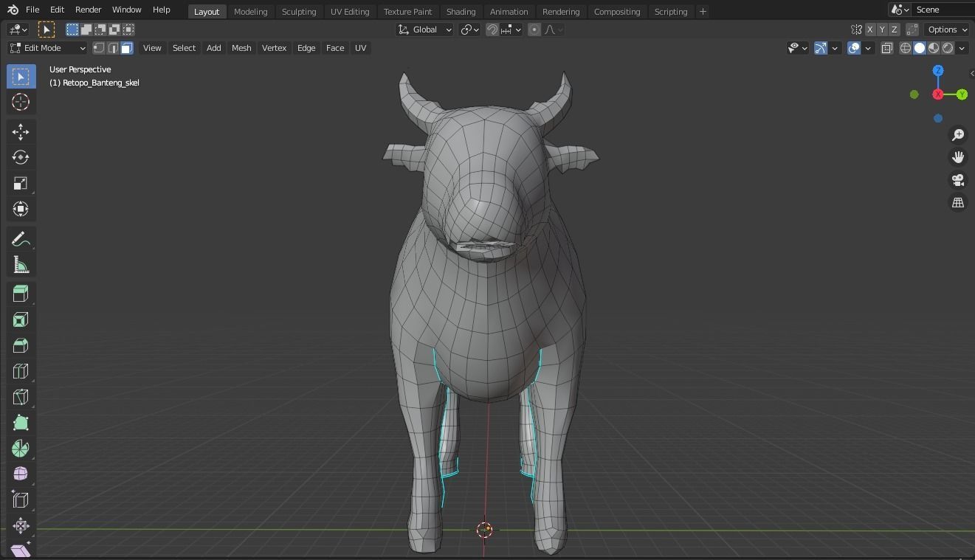Enable vertex select mode
The image size is (975, 560).
click(x=99, y=48)
